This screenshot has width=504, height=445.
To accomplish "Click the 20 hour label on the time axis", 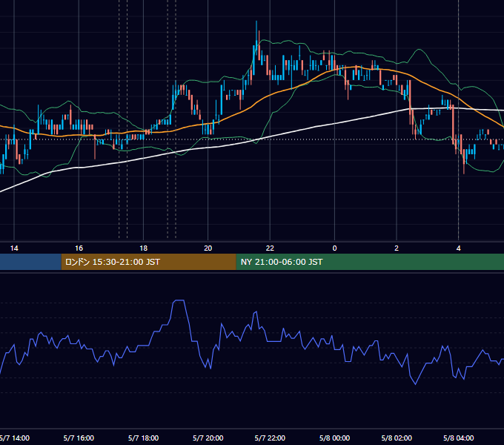I will tap(208, 248).
